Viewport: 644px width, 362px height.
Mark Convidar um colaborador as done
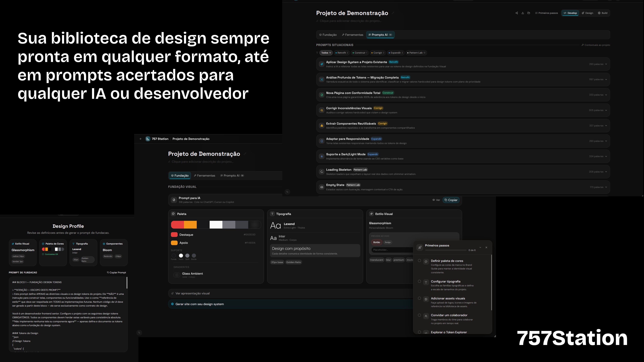(x=419, y=315)
